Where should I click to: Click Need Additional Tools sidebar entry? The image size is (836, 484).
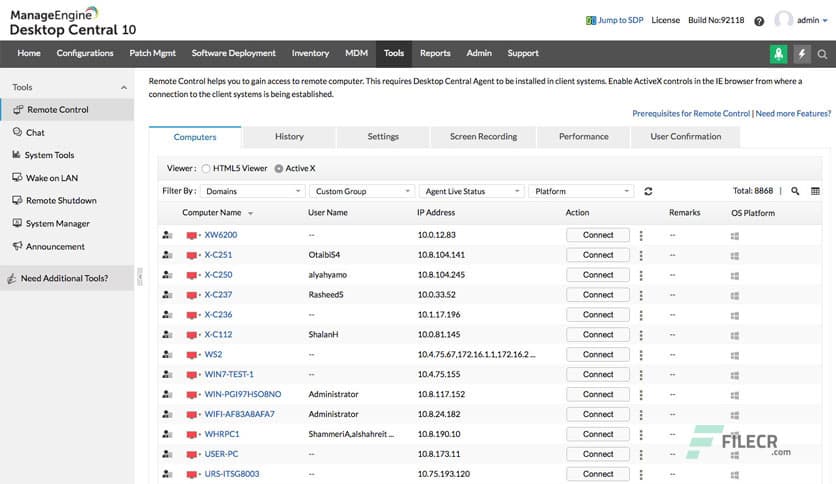coord(67,278)
